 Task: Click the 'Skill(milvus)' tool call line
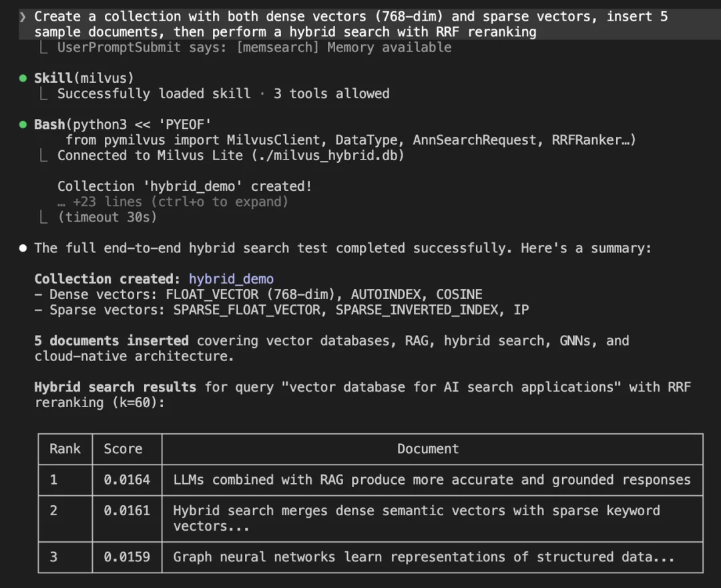tap(84, 78)
